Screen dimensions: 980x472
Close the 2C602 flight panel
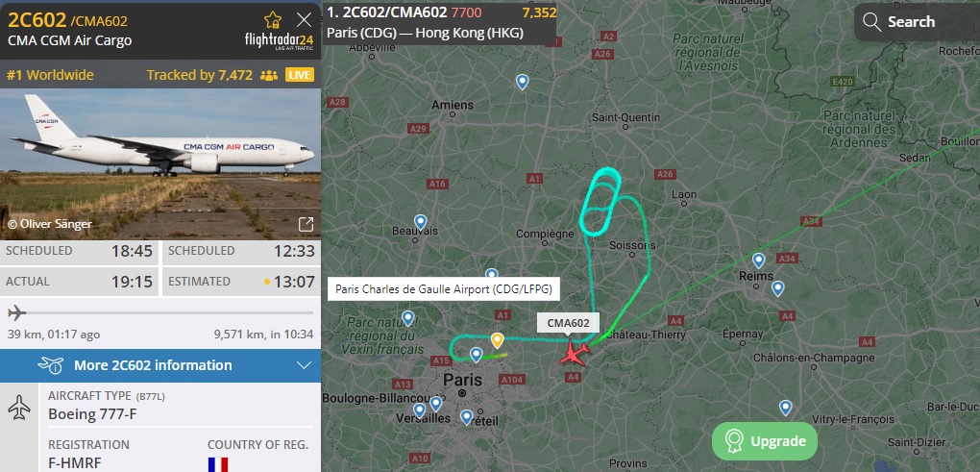point(304,20)
